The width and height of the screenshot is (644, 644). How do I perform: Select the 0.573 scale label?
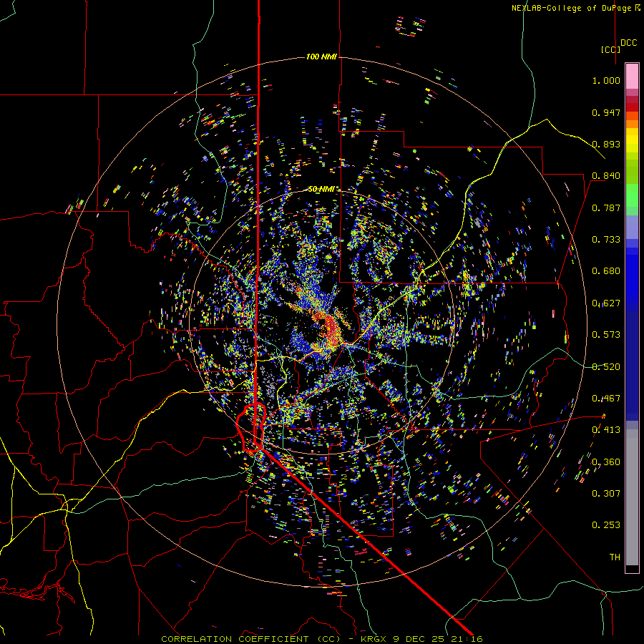click(606, 335)
